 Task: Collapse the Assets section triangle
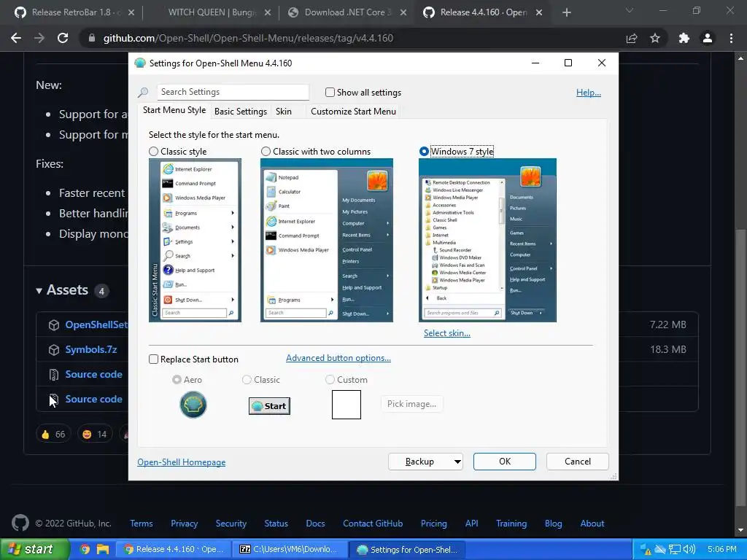click(39, 290)
